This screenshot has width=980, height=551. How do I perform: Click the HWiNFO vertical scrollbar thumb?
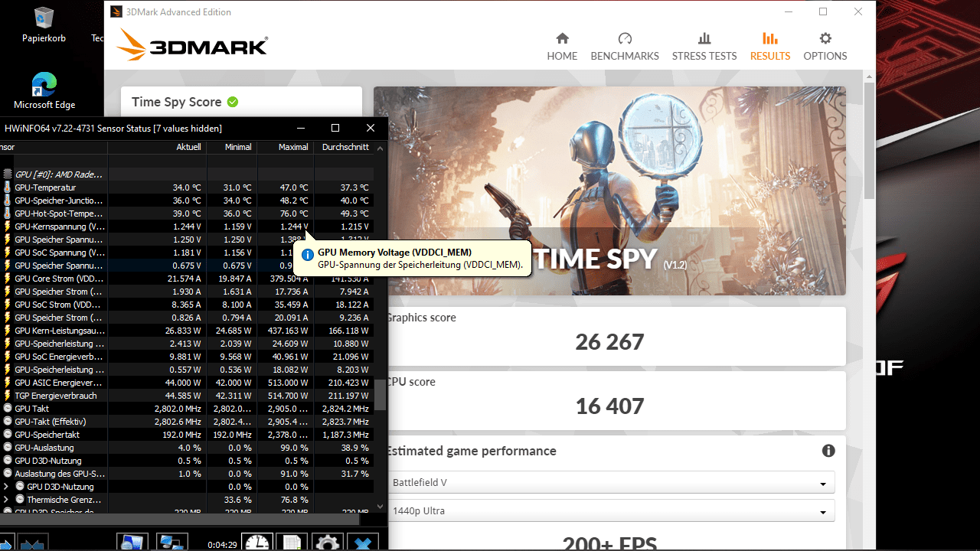point(381,395)
